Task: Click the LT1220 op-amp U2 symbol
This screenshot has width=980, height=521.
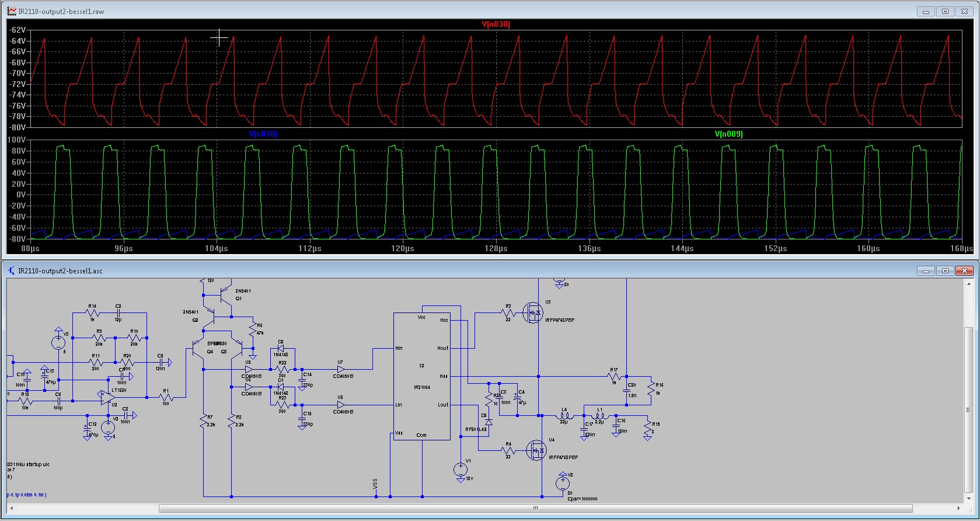Action: pos(107,398)
